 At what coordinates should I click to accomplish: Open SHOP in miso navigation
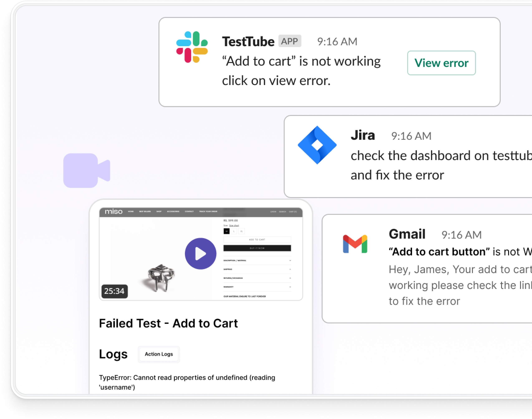click(159, 211)
